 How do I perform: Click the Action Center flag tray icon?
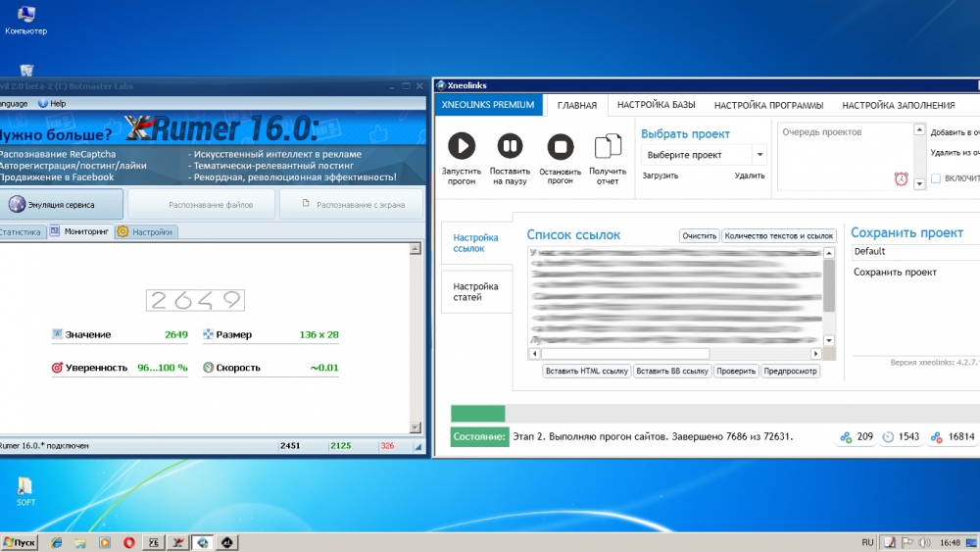(x=906, y=542)
